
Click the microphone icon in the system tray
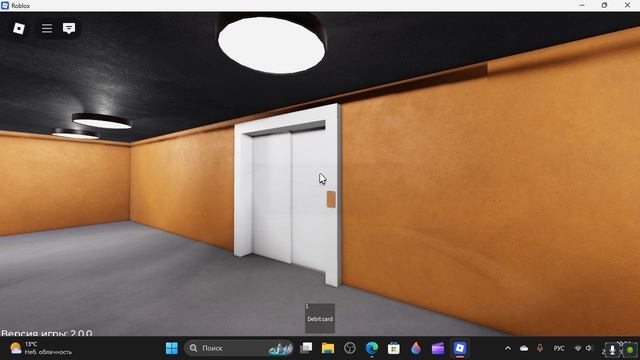[x=540, y=348]
